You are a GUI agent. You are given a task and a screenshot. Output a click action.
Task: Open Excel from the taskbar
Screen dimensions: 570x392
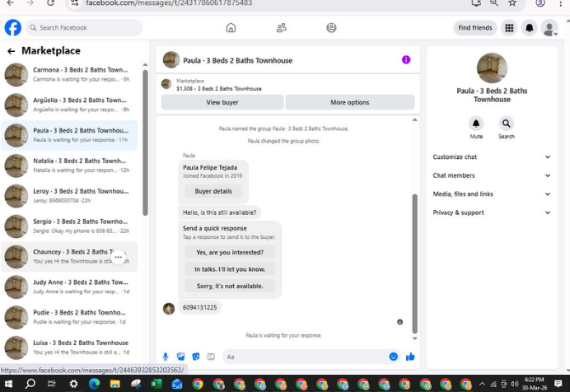[x=157, y=384]
